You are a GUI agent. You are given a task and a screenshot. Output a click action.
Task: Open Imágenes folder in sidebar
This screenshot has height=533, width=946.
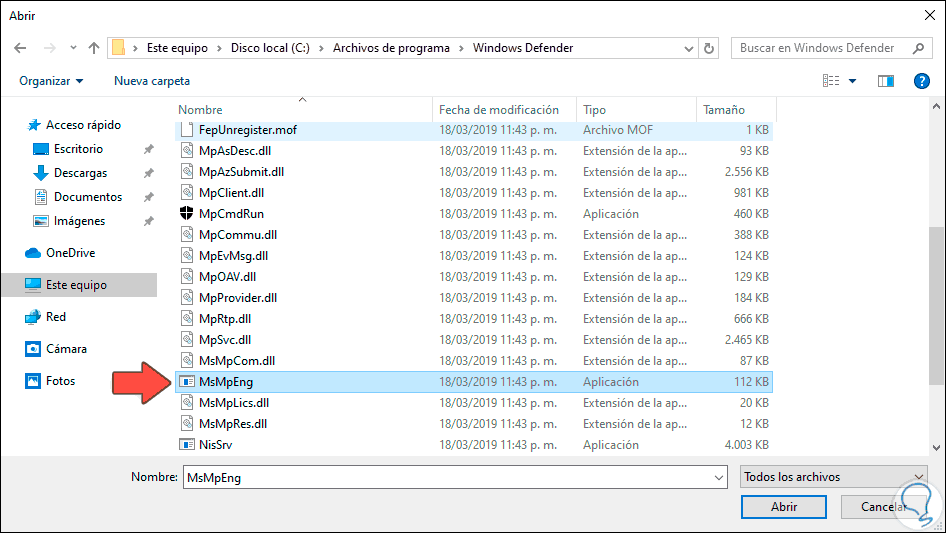pos(79,222)
